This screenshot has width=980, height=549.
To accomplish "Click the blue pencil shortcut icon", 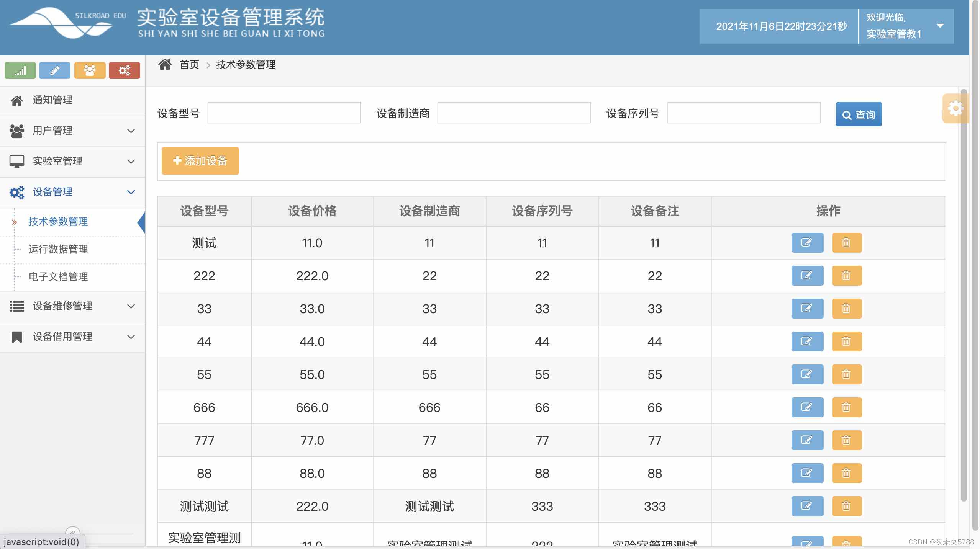I will coord(55,70).
